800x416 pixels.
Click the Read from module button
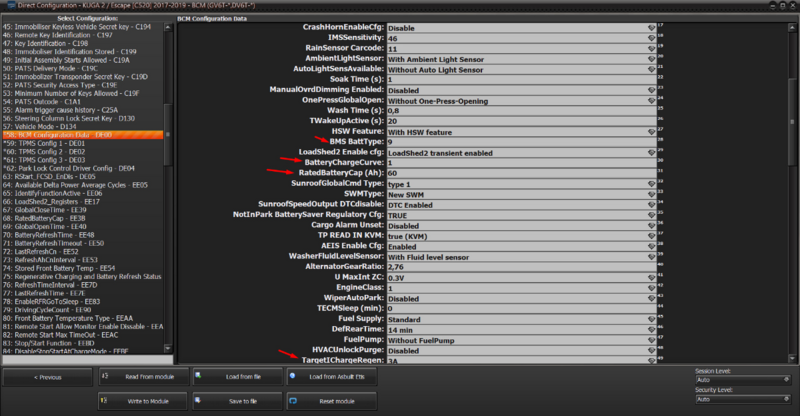tap(138, 377)
